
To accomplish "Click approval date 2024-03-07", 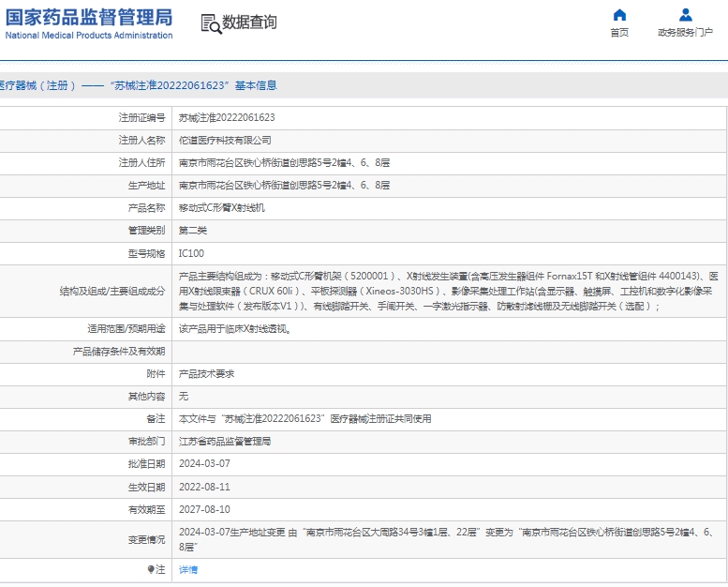I will (x=204, y=464).
